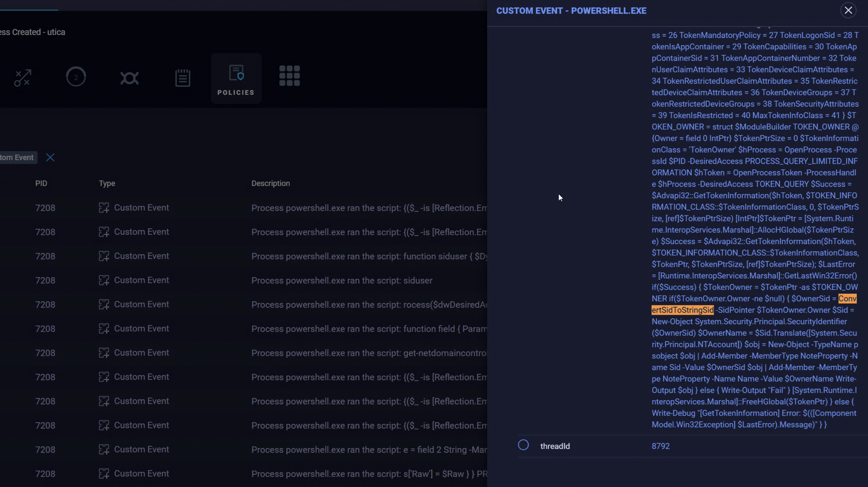Remove the Custom Event filter tag

[x=50, y=157]
